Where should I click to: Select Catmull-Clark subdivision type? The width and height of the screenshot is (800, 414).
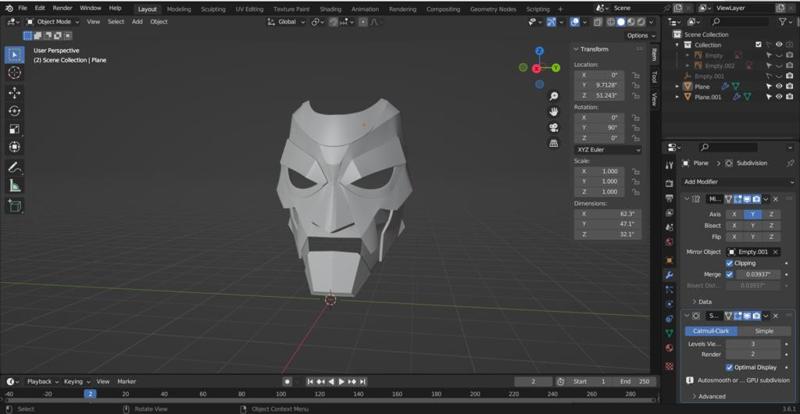711,331
